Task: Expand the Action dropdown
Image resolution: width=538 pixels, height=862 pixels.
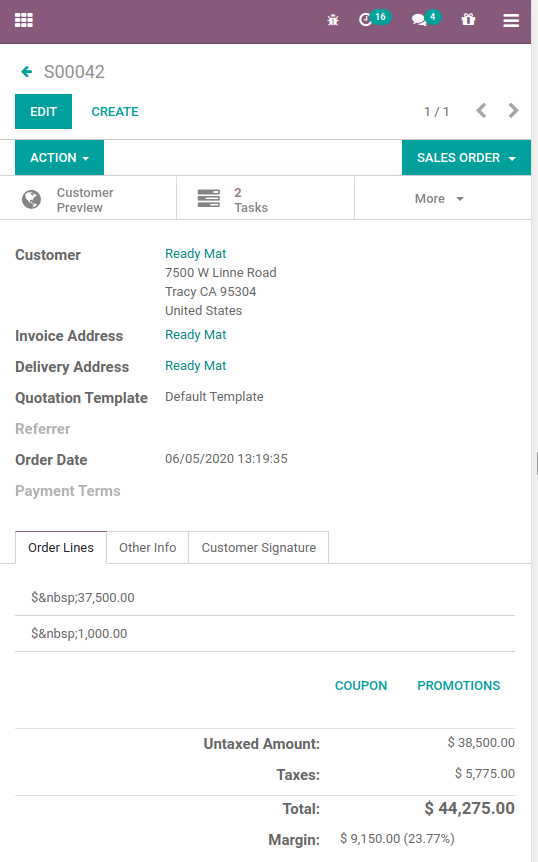Action: pyautogui.click(x=59, y=158)
